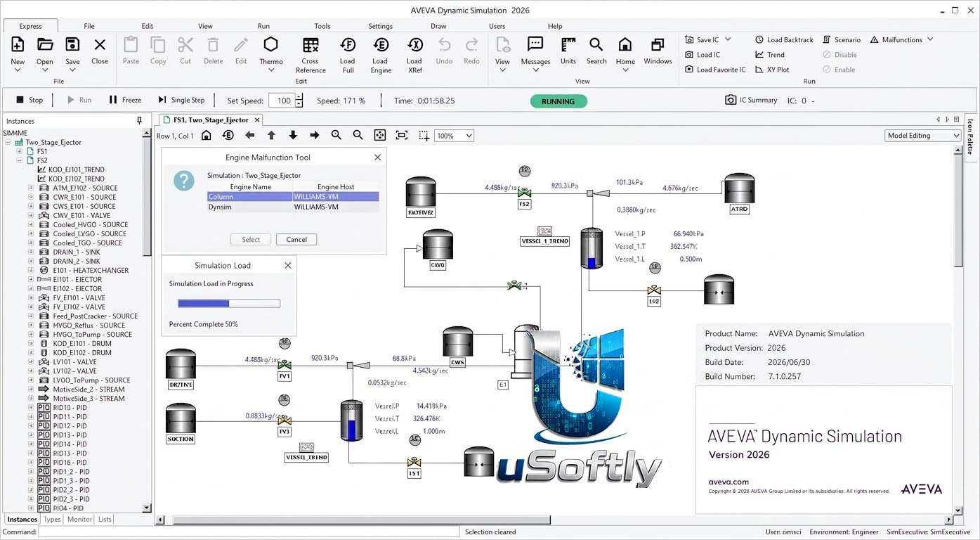The width and height of the screenshot is (980, 540).
Task: Open IC Summary in the simulation bar
Action: pos(751,101)
